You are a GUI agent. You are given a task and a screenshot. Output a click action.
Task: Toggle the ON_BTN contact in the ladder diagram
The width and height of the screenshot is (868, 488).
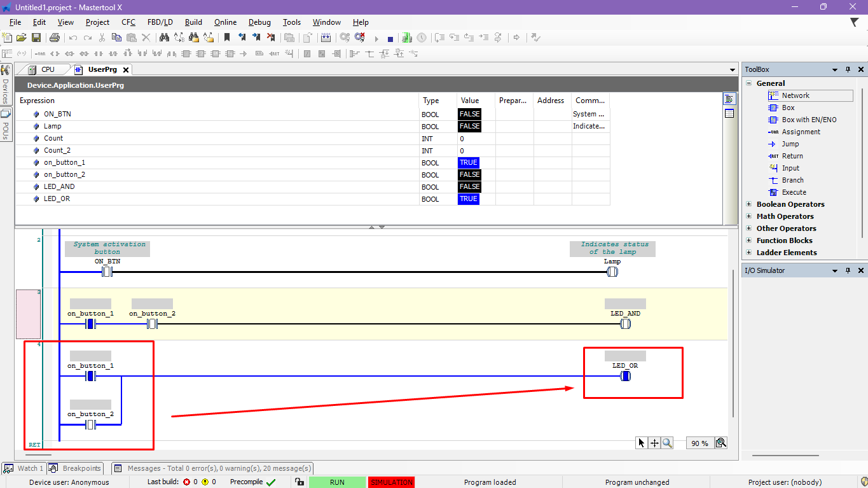tap(107, 272)
